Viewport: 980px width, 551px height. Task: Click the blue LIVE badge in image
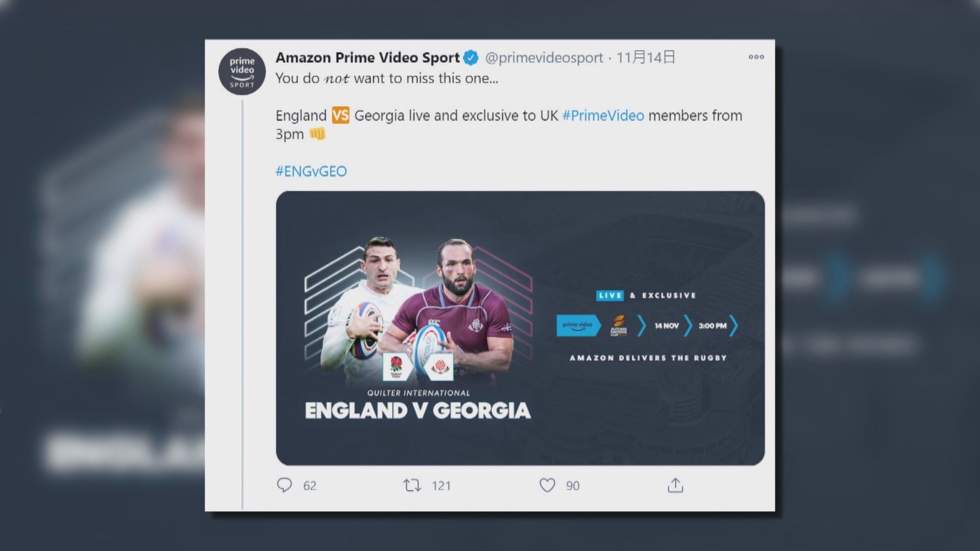coord(609,295)
